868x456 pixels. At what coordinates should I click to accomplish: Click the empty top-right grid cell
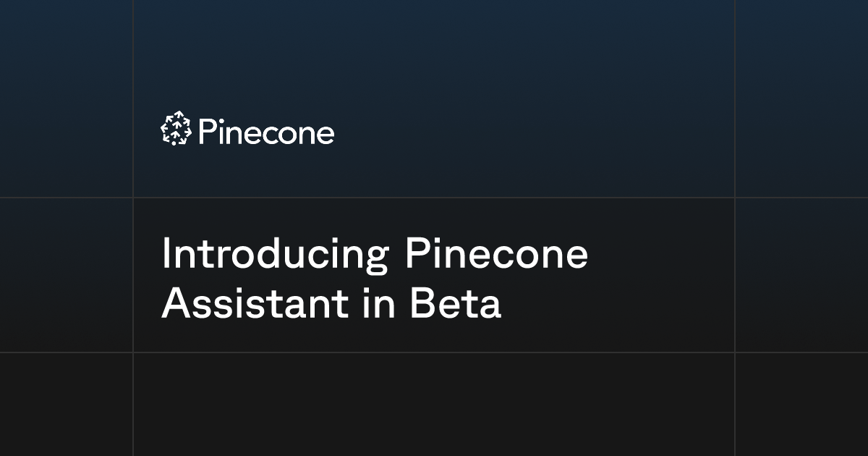[801, 98]
